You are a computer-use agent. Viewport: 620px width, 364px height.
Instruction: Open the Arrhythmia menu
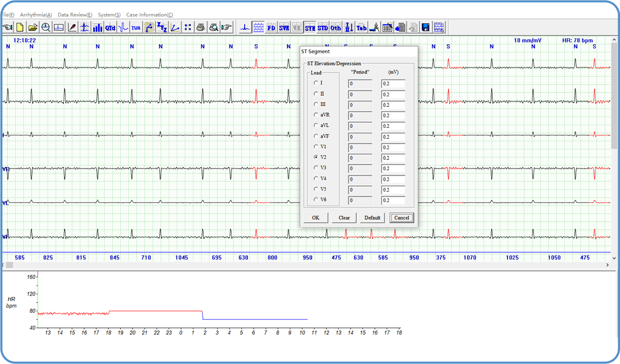pyautogui.click(x=36, y=15)
